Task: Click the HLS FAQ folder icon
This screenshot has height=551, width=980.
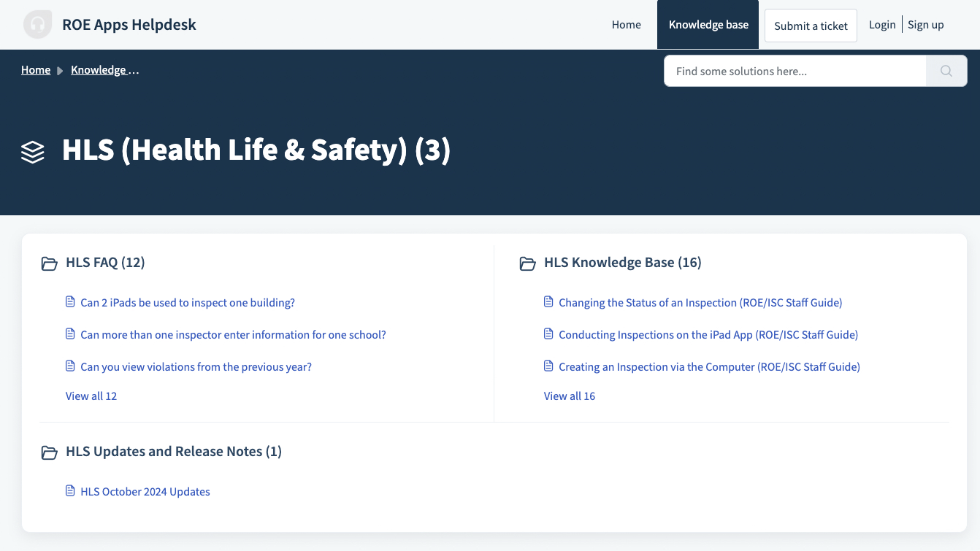Action: [50, 263]
